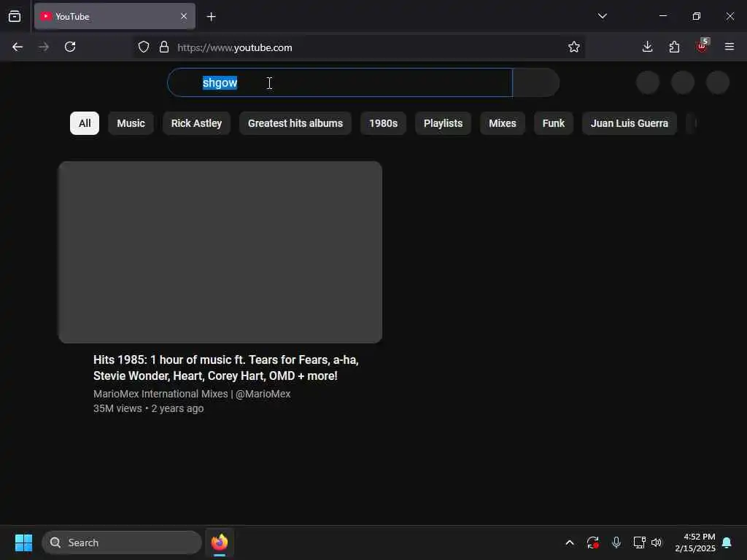Image resolution: width=747 pixels, height=560 pixels.
Task: Click the microphone tray icon
Action: click(x=616, y=542)
